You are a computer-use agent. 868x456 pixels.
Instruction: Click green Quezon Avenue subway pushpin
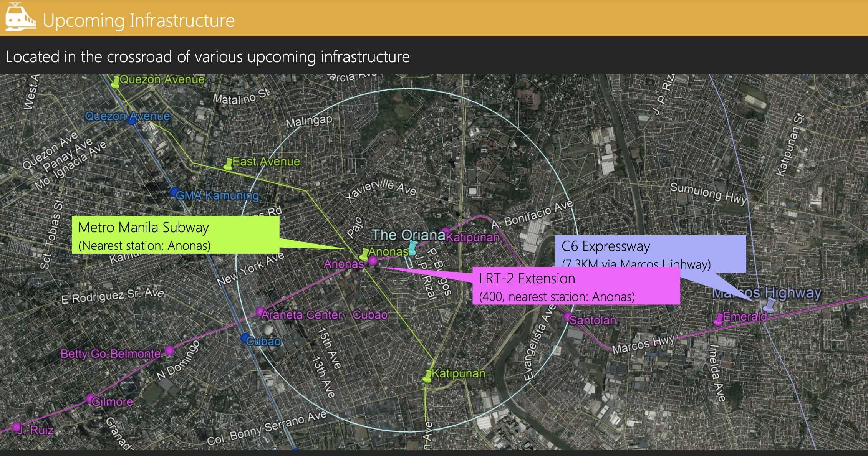point(115,82)
